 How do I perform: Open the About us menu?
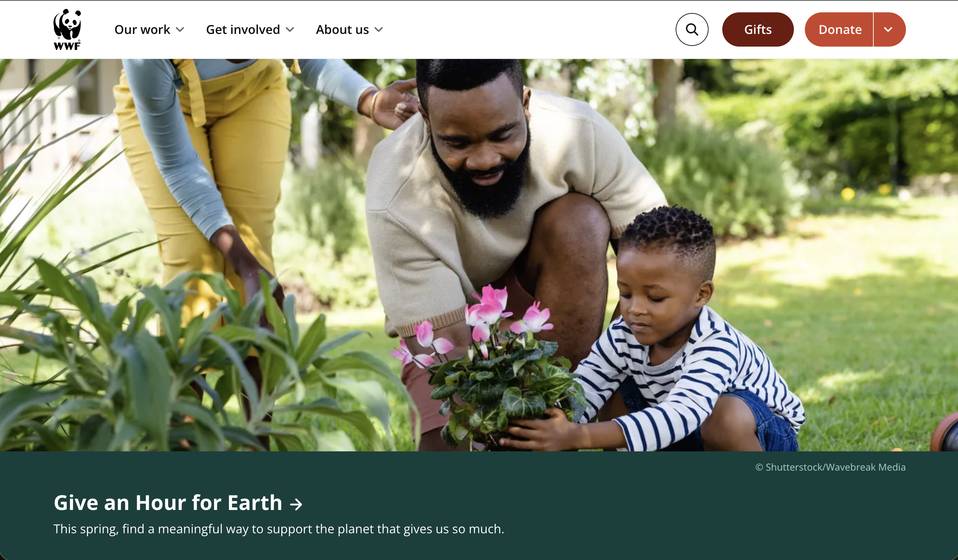(349, 30)
